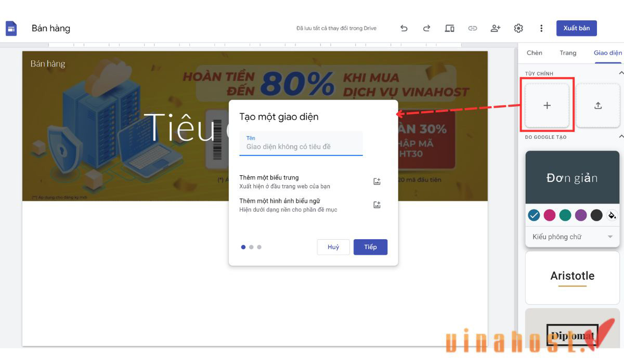Continue with the Tiếp button
Image resolution: width=624 pixels, height=364 pixels.
[370, 247]
